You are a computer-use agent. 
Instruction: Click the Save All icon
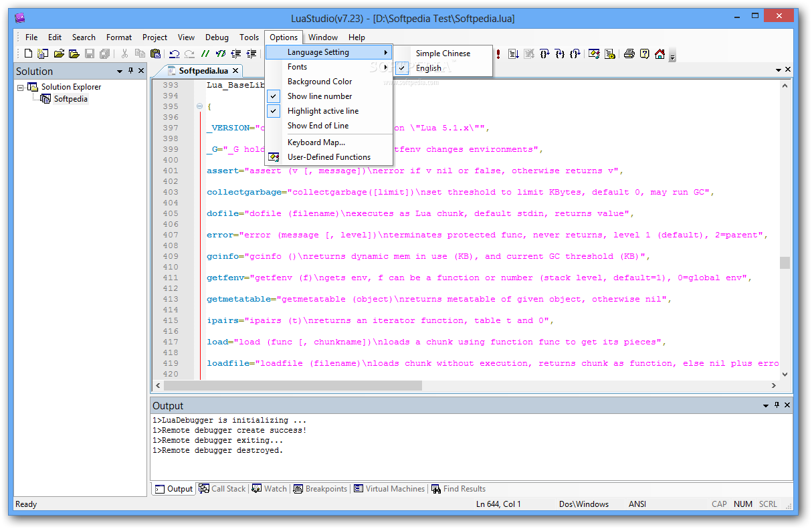pos(105,54)
